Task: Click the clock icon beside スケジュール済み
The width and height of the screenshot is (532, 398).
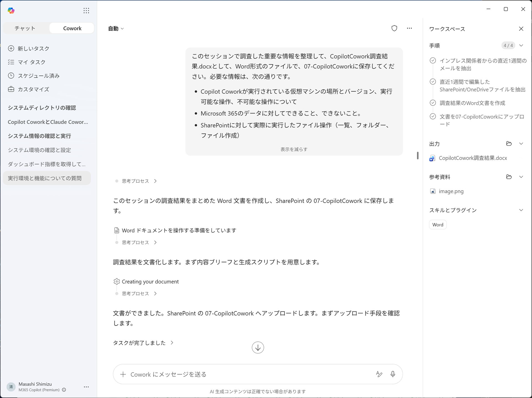Action: coord(11,76)
